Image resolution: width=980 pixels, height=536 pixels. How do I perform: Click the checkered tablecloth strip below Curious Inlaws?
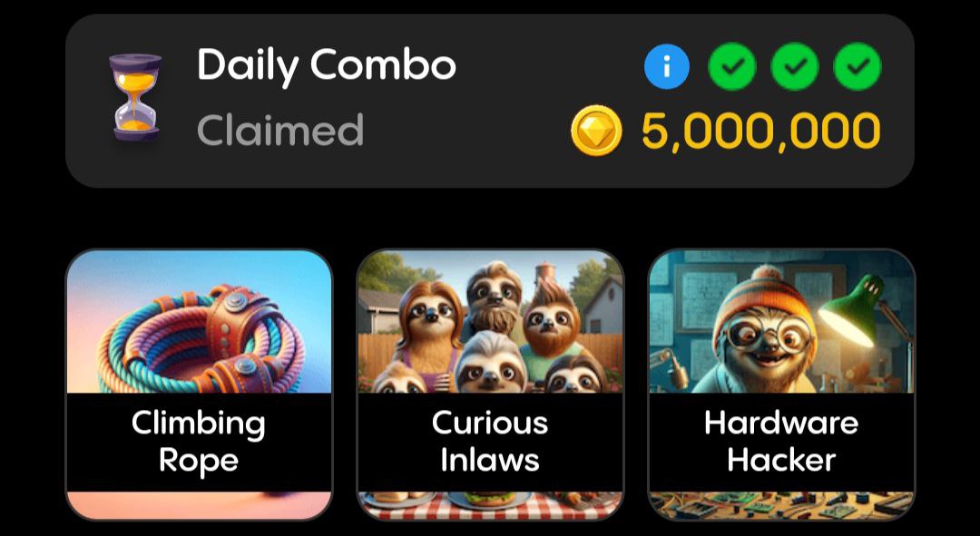click(x=490, y=505)
